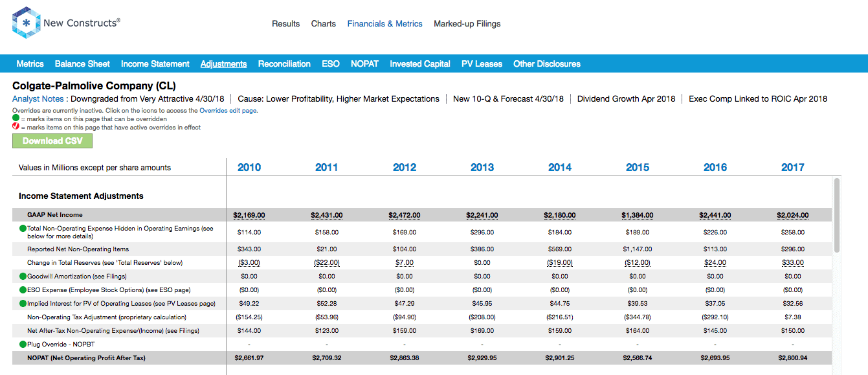Click Implied Interest 2012 value $47.29

click(405, 303)
